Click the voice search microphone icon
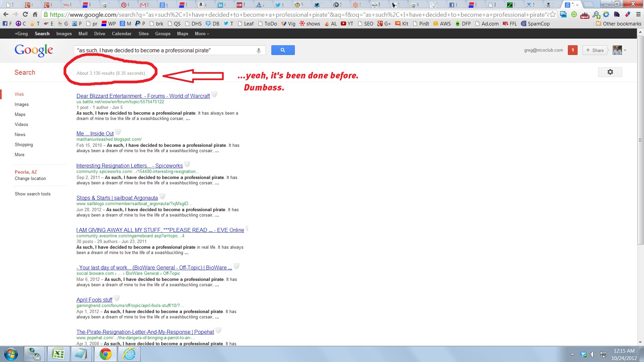The width and height of the screenshot is (644, 362). [x=259, y=50]
